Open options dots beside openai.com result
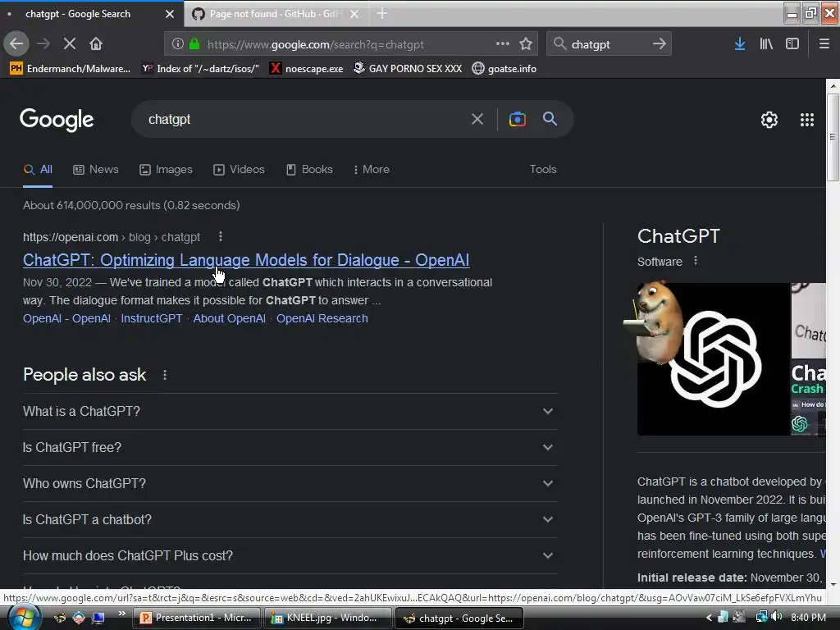The width and height of the screenshot is (840, 630). pos(221,236)
